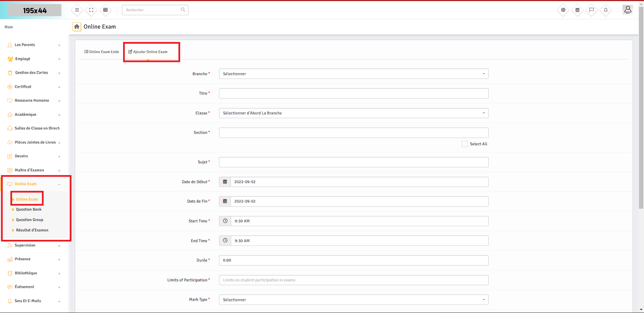Open the Classe dropdown
This screenshot has height=313, width=644.
[x=353, y=113]
